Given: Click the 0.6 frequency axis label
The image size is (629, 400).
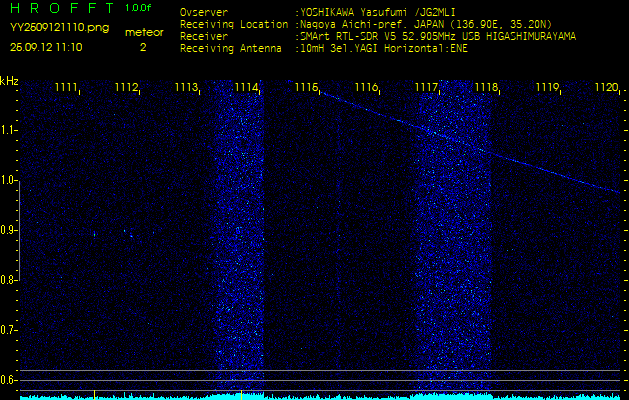Looking at the screenshot, I should pos(9,380).
